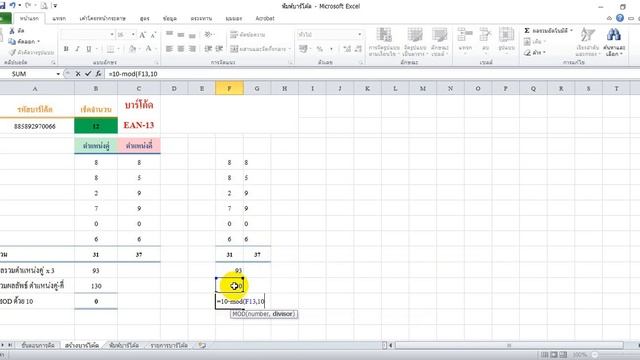
Task: Expand AutoSum dropdown arrow
Action: pyautogui.click(x=571, y=31)
